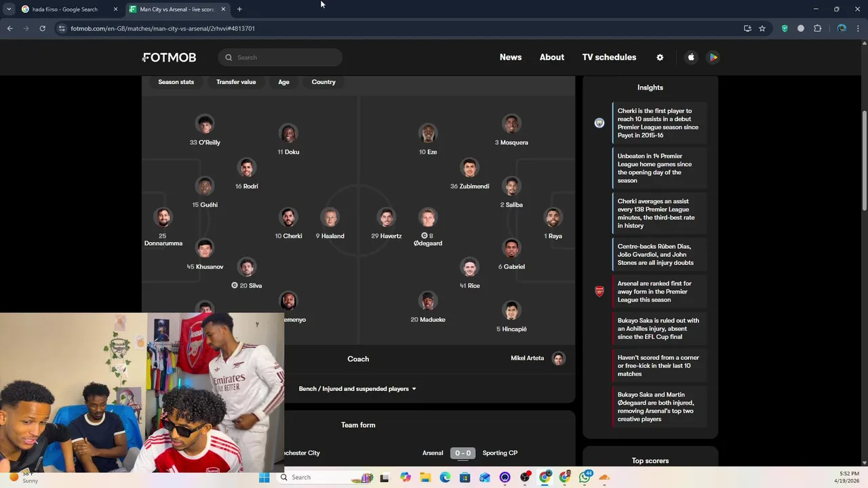The height and width of the screenshot is (488, 868).
Task: Open the About menu
Action: pyautogui.click(x=552, y=58)
